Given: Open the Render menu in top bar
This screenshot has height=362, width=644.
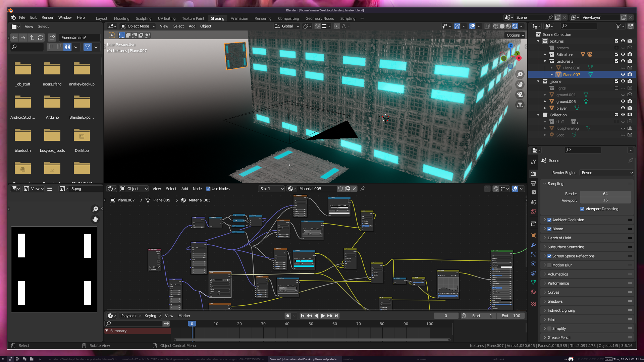Looking at the screenshot, I should tap(47, 17).
